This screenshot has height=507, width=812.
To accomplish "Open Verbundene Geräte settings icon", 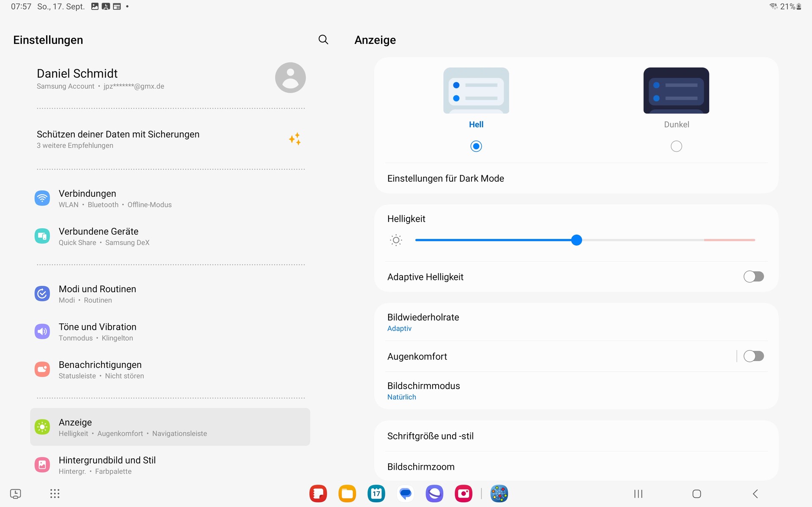I will (42, 236).
